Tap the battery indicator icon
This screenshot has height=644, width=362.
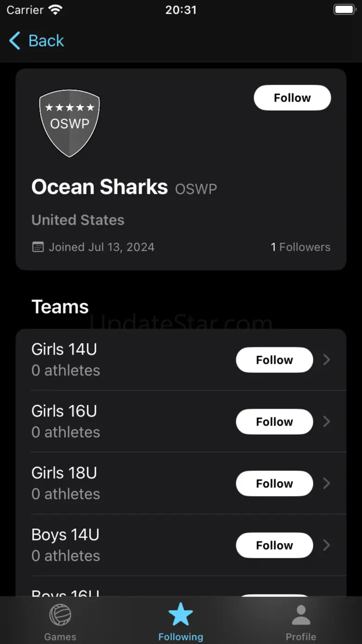[x=344, y=10]
